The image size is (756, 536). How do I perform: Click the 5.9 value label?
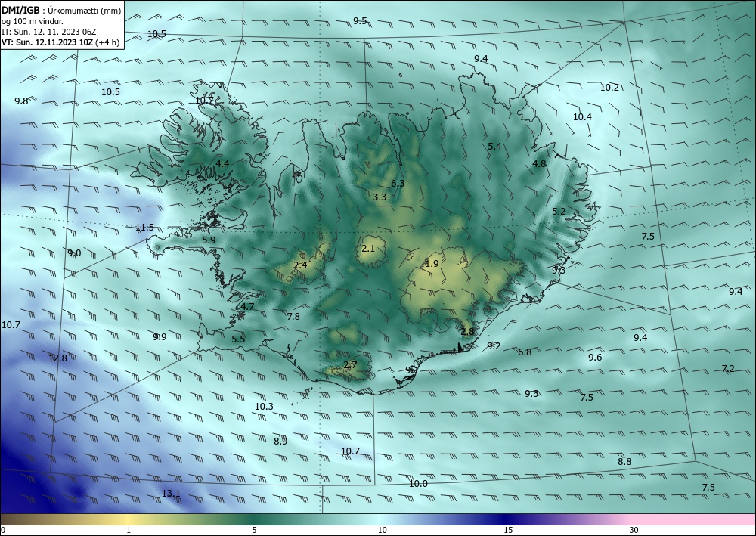[209, 240]
